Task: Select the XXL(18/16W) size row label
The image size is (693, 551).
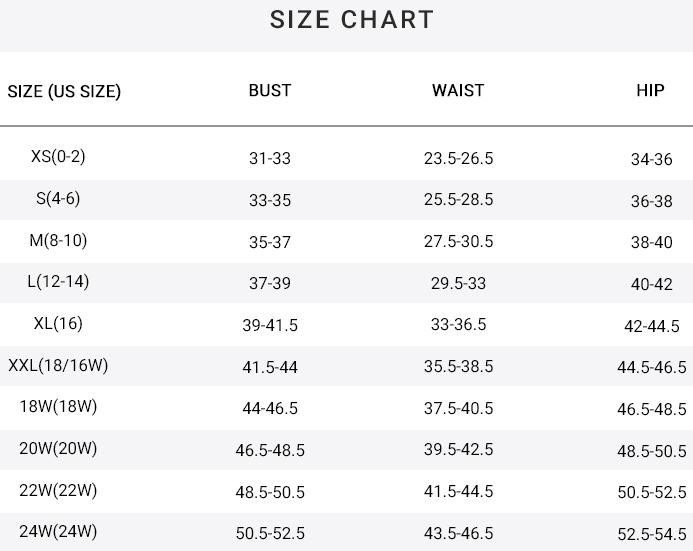Action: click(58, 365)
